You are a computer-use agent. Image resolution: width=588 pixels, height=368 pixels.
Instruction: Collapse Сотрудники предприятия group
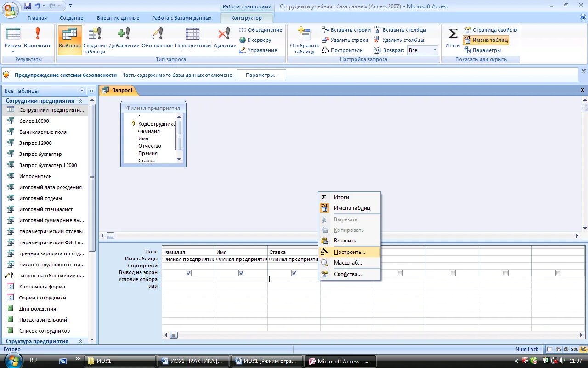pos(81,101)
